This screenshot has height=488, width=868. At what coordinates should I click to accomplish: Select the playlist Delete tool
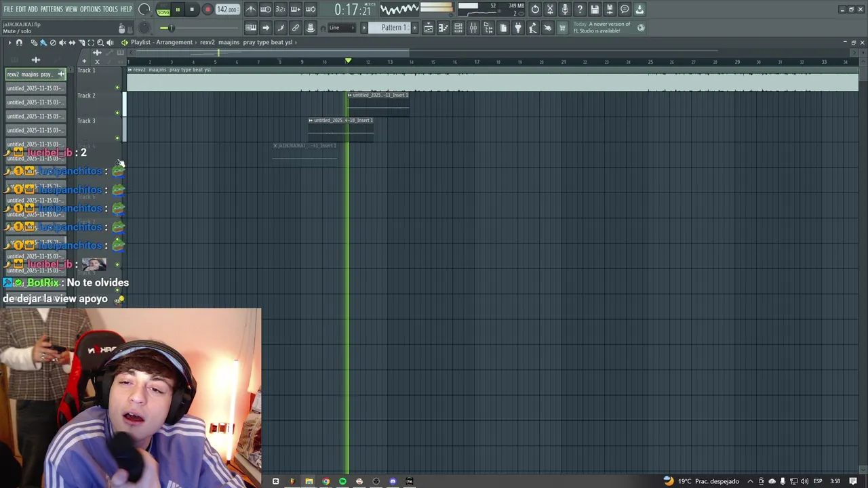point(53,42)
